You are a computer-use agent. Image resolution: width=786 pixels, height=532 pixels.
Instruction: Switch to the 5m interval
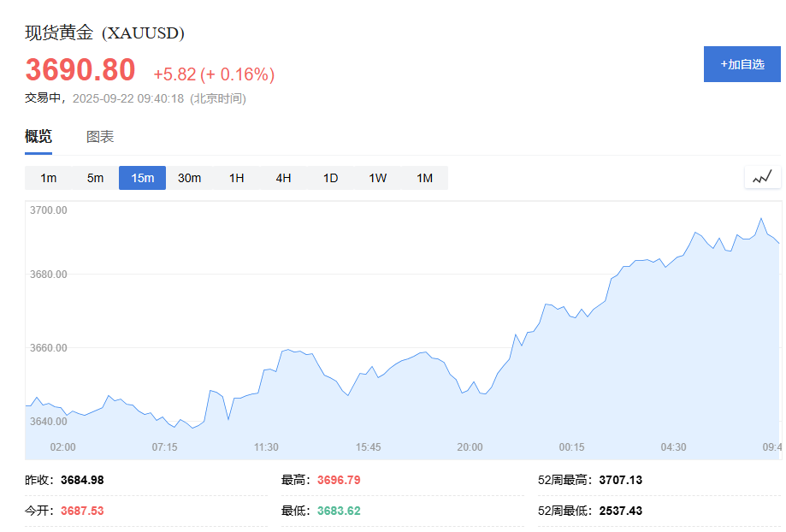(x=95, y=177)
